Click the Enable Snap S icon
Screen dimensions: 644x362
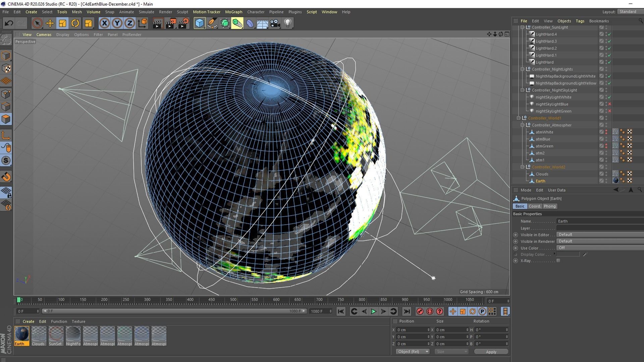[x=6, y=161]
